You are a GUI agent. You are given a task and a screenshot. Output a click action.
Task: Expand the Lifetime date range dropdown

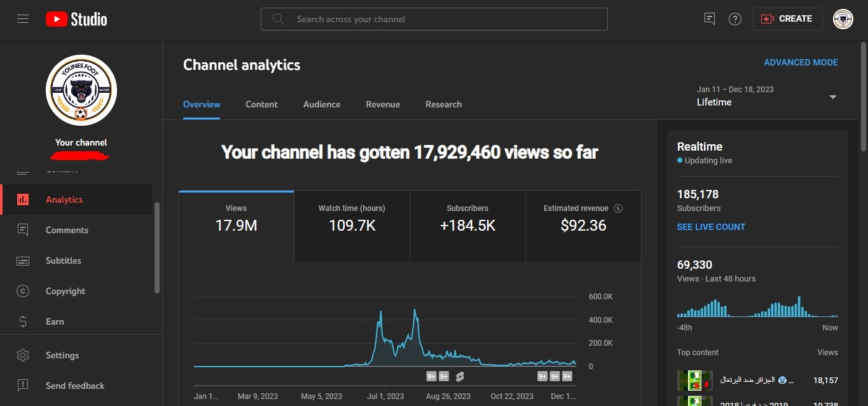(832, 97)
